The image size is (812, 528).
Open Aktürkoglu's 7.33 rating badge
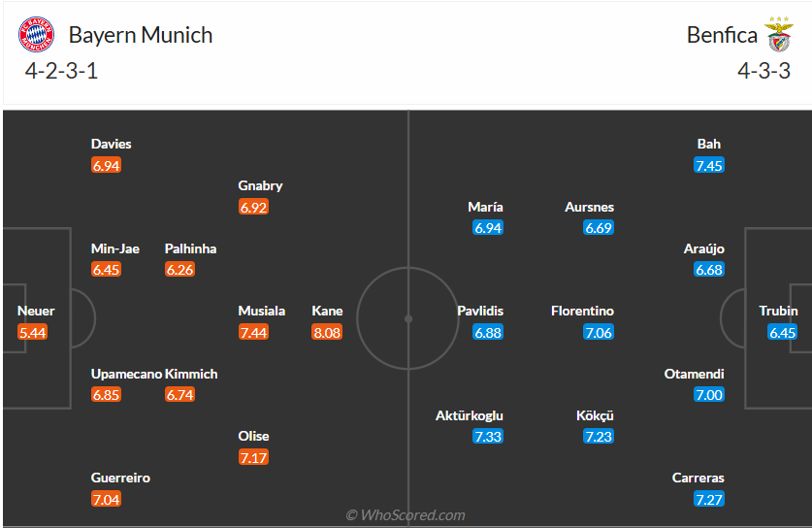[x=488, y=437]
